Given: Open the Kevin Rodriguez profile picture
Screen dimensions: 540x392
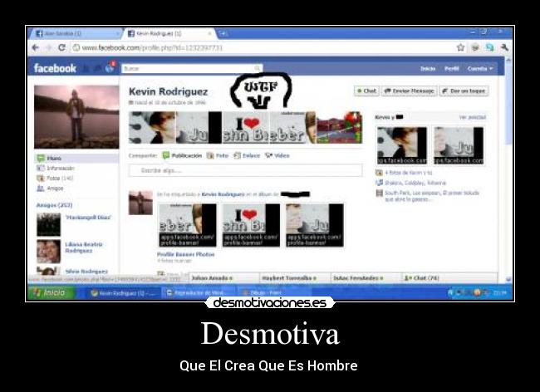Looking at the screenshot, I should point(76,117).
